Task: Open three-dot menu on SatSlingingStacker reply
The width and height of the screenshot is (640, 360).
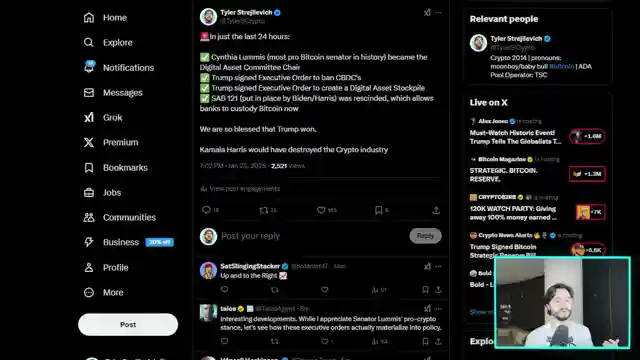Action: [438, 266]
